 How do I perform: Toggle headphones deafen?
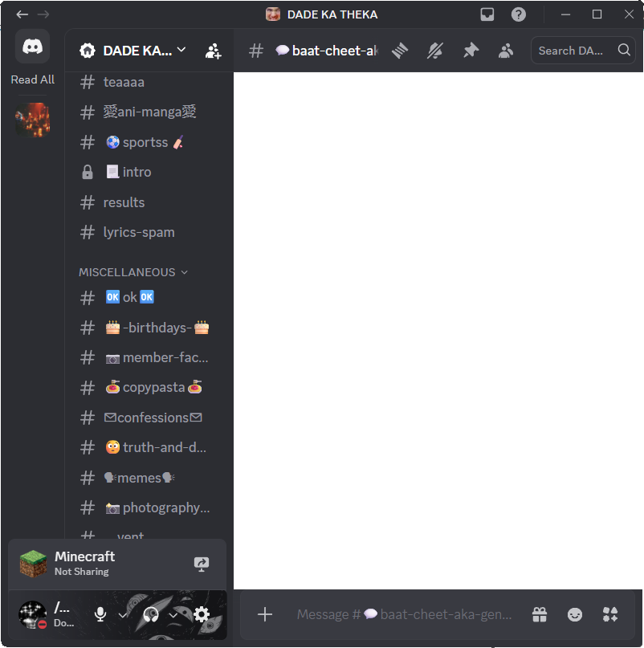pyautogui.click(x=151, y=614)
